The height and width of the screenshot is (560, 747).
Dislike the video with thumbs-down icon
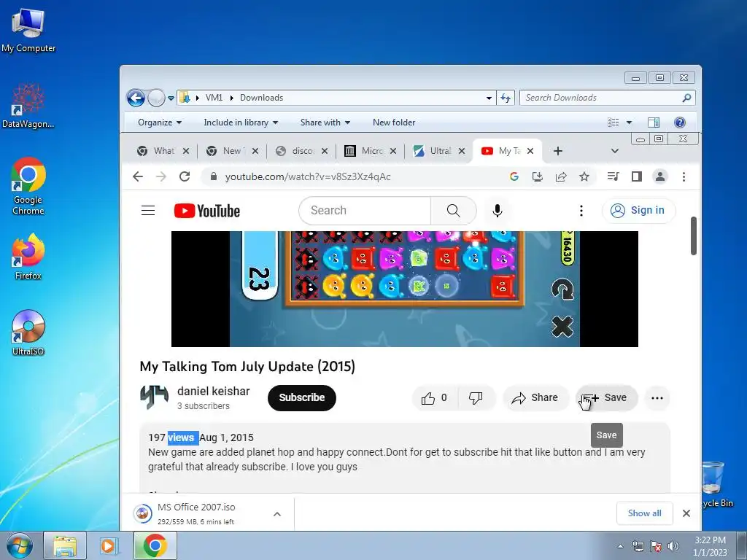point(476,398)
